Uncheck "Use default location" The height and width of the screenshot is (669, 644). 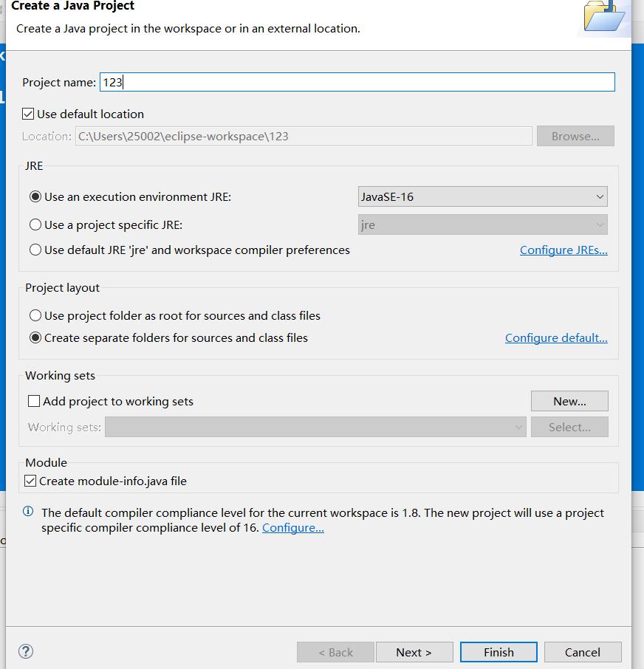[x=27, y=114]
